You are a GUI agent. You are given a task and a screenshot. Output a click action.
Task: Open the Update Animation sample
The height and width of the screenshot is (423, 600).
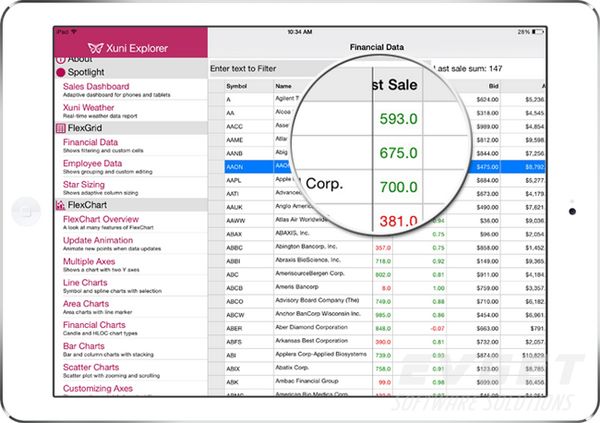click(x=131, y=244)
